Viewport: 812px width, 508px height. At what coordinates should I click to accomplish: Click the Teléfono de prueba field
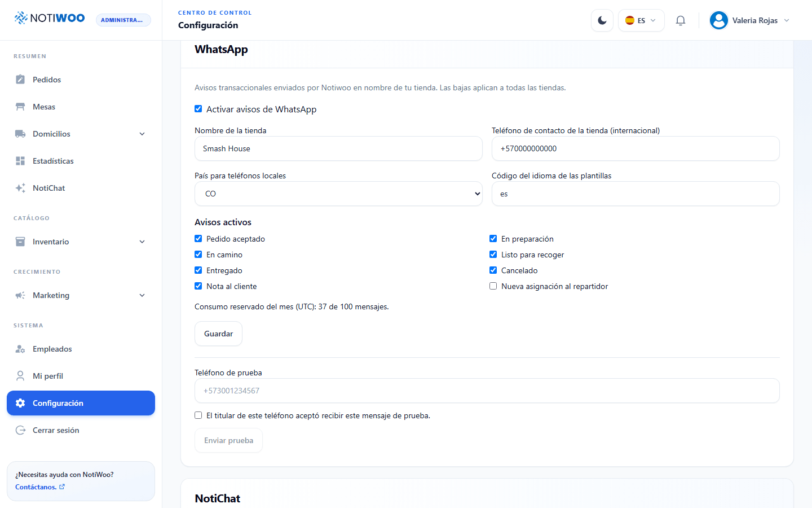[x=487, y=391]
